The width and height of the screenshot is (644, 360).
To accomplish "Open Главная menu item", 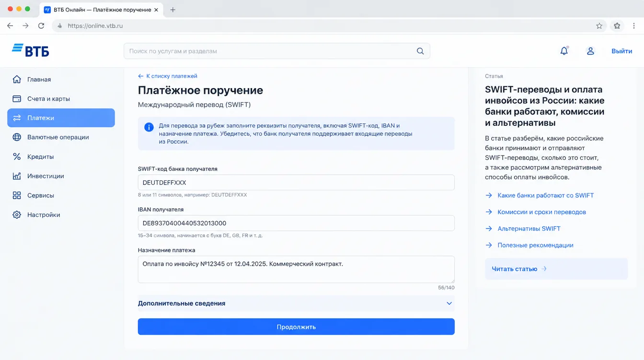I will click(61, 79).
